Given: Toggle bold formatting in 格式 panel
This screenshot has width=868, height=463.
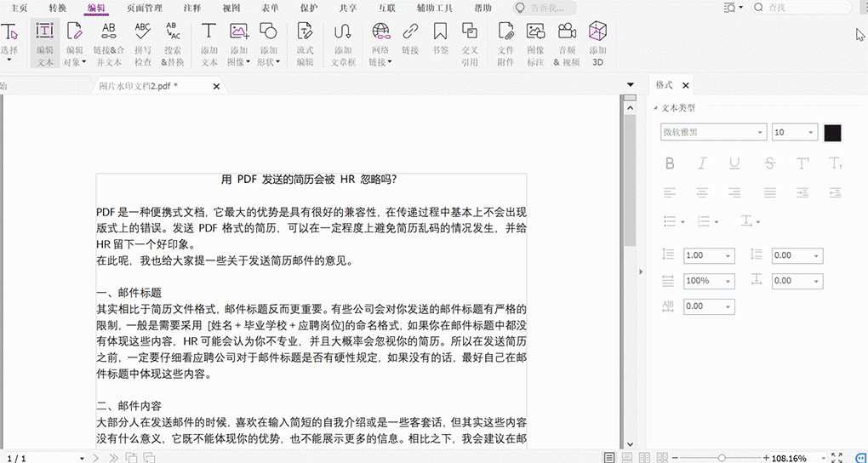Looking at the screenshot, I should (670, 163).
